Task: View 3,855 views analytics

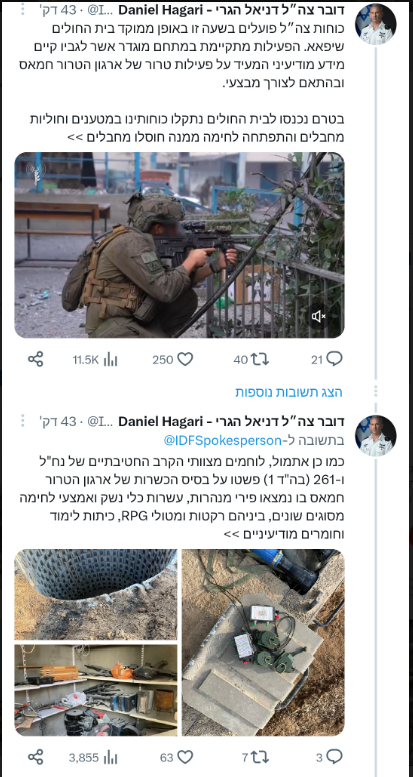Action: (x=93, y=757)
